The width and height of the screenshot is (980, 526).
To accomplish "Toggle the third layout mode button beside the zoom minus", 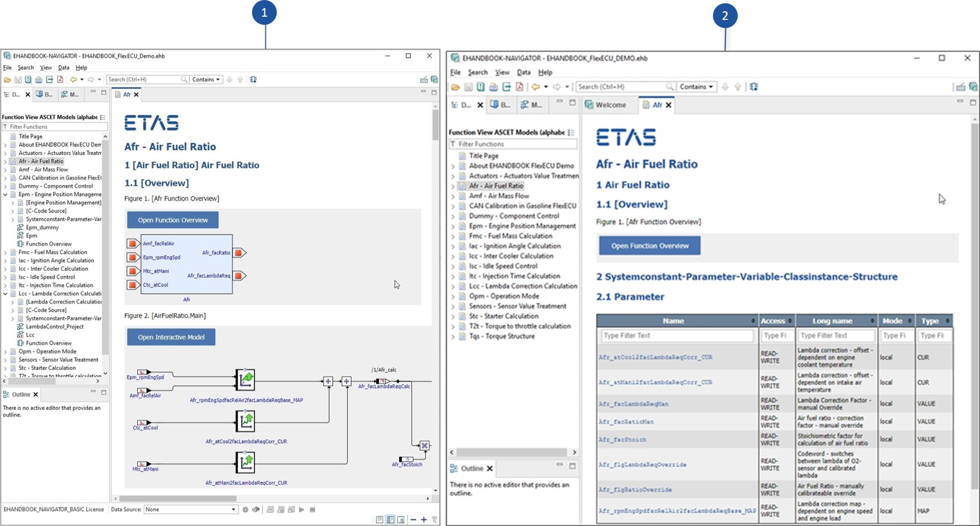I will 401,520.
